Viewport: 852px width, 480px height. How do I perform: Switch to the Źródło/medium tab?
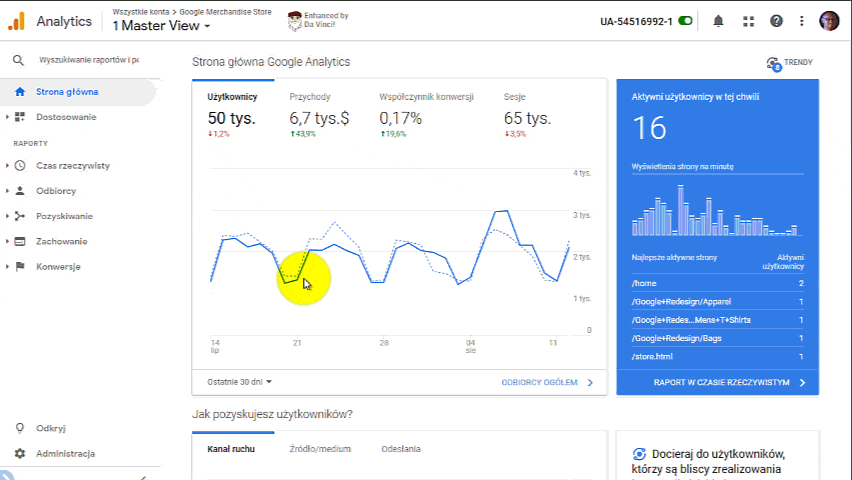pyautogui.click(x=320, y=449)
